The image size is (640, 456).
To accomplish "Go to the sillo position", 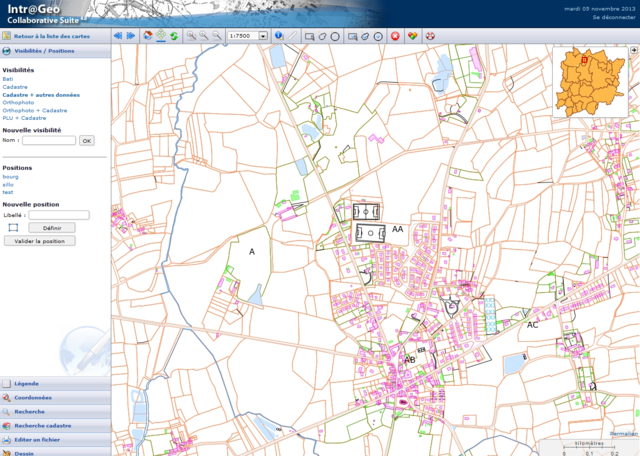I will [8, 185].
